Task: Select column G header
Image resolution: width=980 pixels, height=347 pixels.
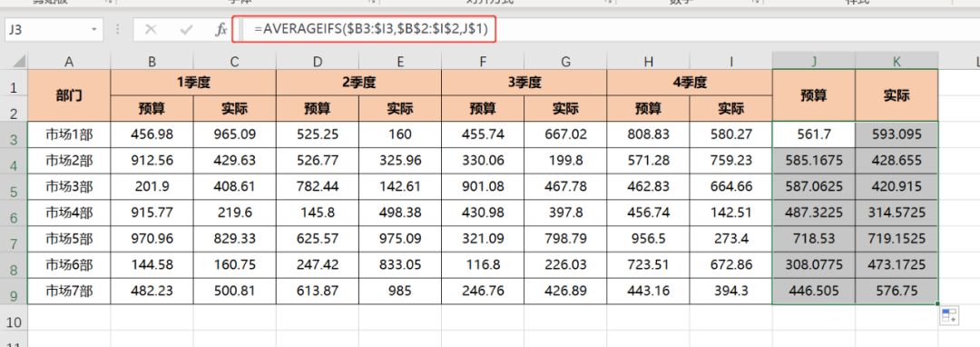Action: tap(565, 61)
